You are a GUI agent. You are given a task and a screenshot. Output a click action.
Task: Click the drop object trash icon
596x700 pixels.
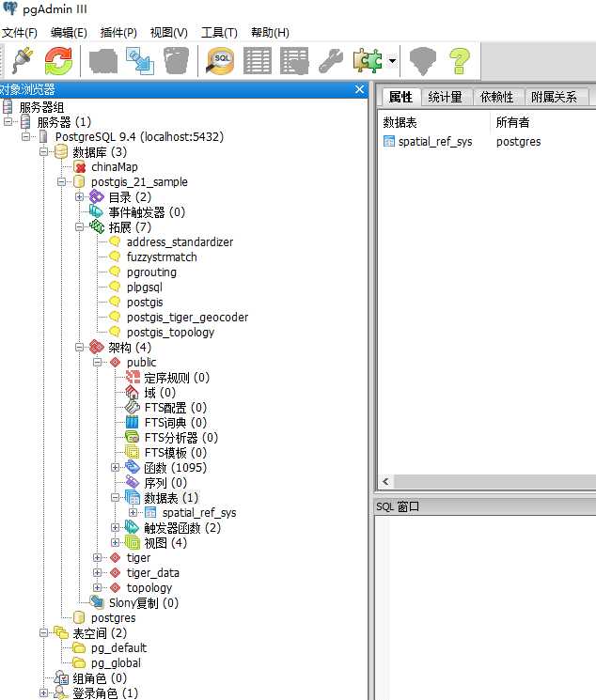[177, 61]
